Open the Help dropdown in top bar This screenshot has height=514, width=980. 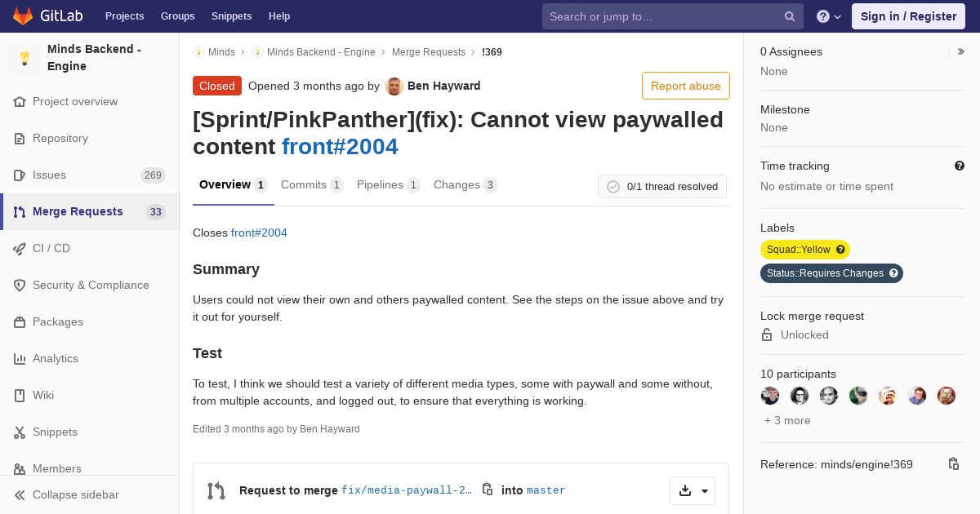[x=829, y=16]
